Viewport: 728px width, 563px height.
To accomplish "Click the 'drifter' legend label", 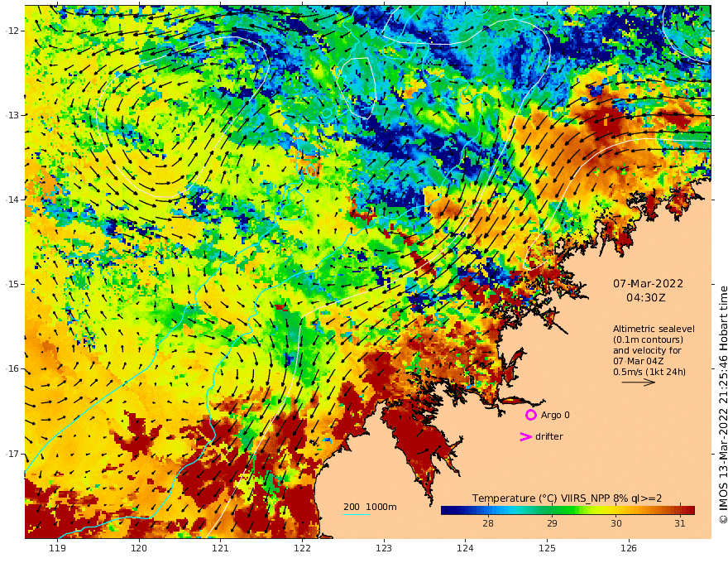I will (x=549, y=436).
